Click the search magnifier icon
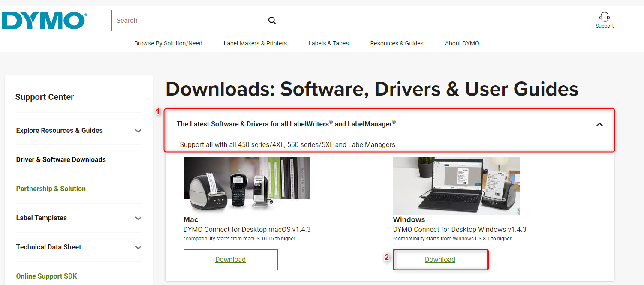Screen dimensions: 644x285 pyautogui.click(x=272, y=21)
